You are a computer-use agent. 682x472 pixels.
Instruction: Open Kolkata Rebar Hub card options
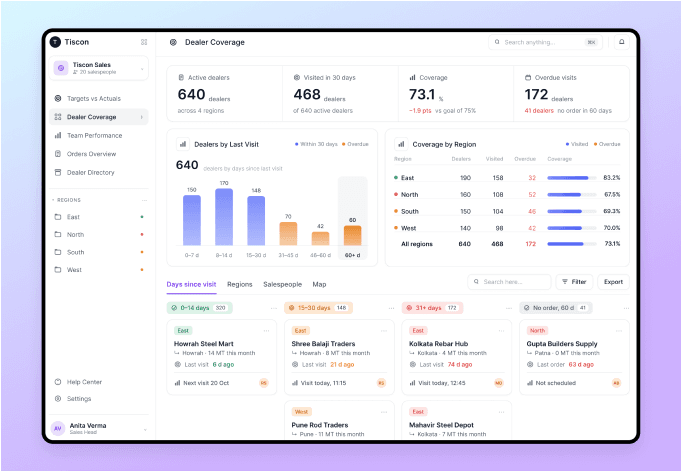pyautogui.click(x=501, y=331)
